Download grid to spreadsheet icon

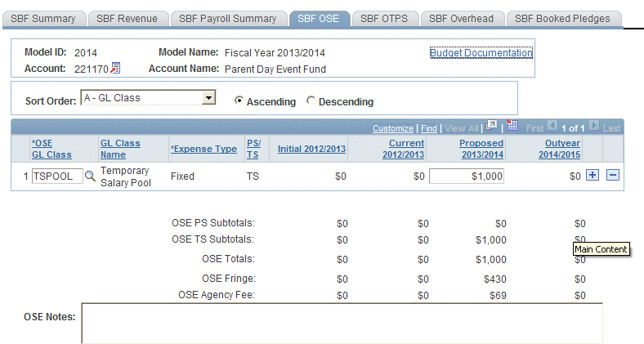click(512, 127)
